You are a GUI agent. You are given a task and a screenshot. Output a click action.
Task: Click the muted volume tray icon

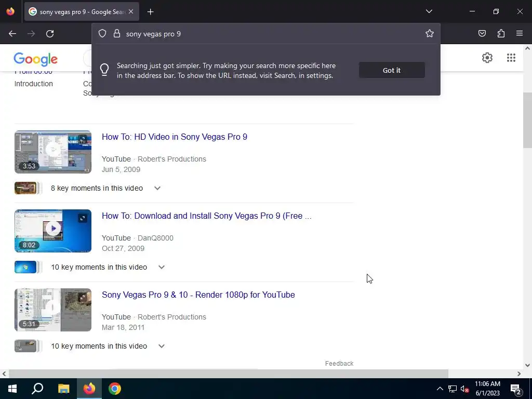pyautogui.click(x=464, y=389)
